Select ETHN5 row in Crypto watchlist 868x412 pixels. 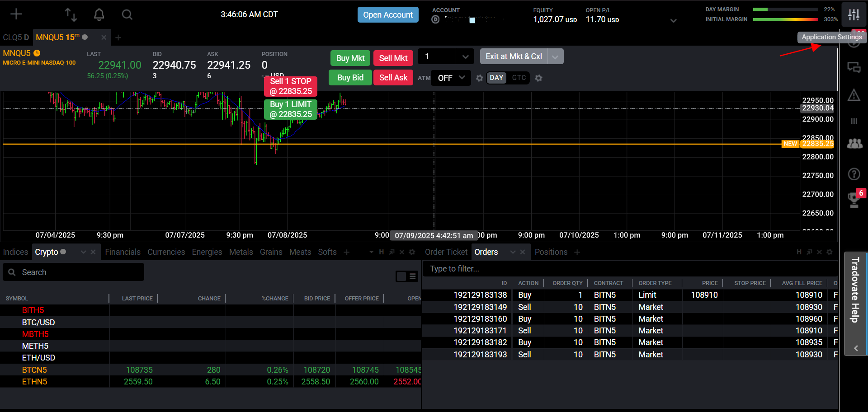211,381
